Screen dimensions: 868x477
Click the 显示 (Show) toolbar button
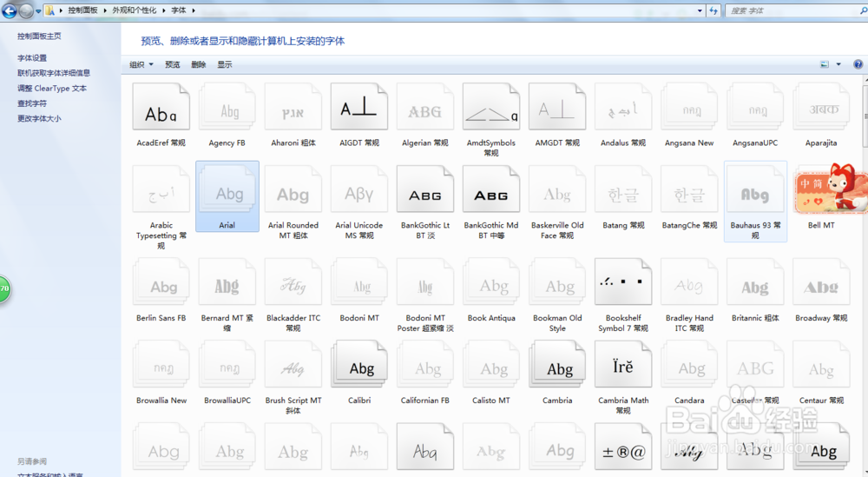coord(224,65)
